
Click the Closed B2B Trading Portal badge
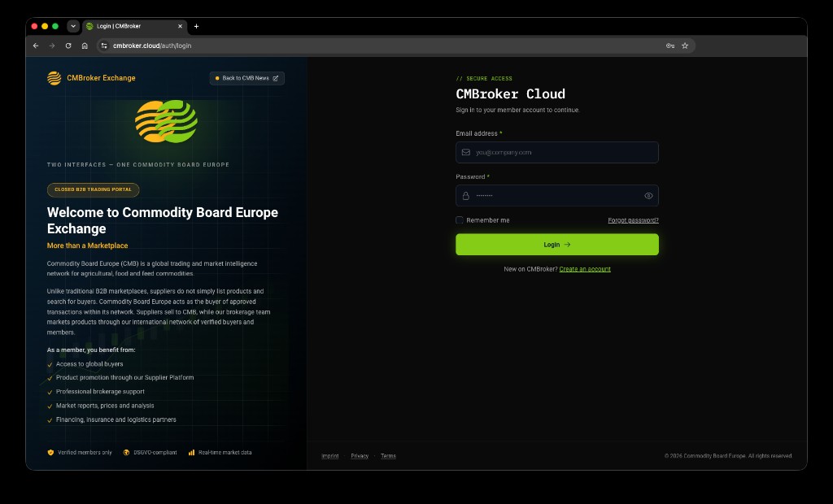coord(93,189)
